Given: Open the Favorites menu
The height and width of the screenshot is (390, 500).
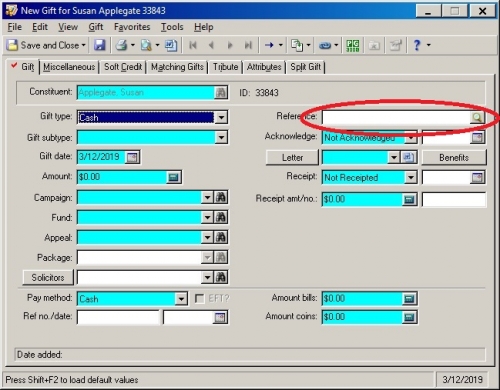Looking at the screenshot, I should (132, 27).
